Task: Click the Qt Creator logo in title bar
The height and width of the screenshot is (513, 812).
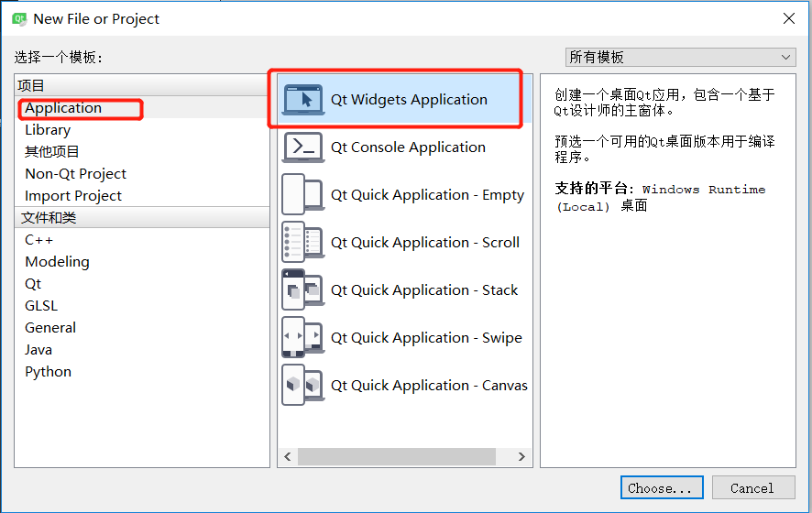Action: (x=19, y=19)
